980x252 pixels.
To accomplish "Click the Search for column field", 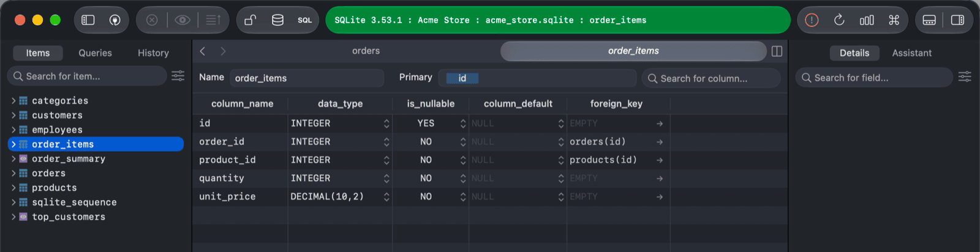I will point(711,78).
